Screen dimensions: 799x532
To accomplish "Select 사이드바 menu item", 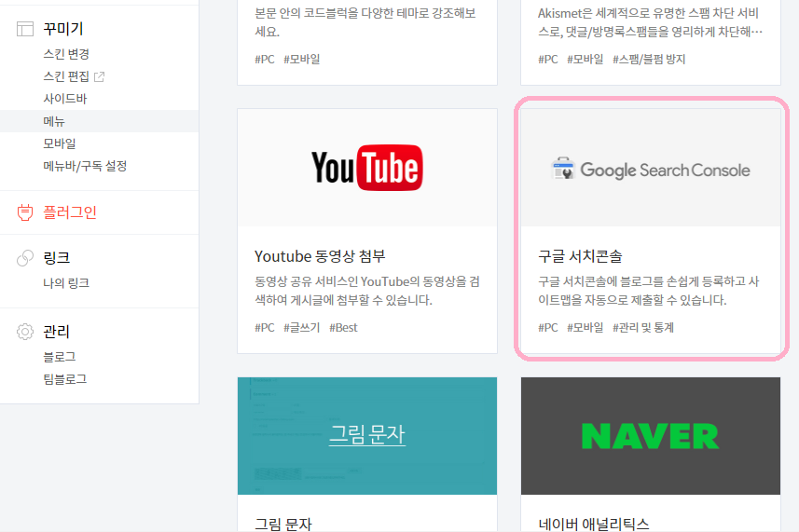I will pyautogui.click(x=65, y=99).
